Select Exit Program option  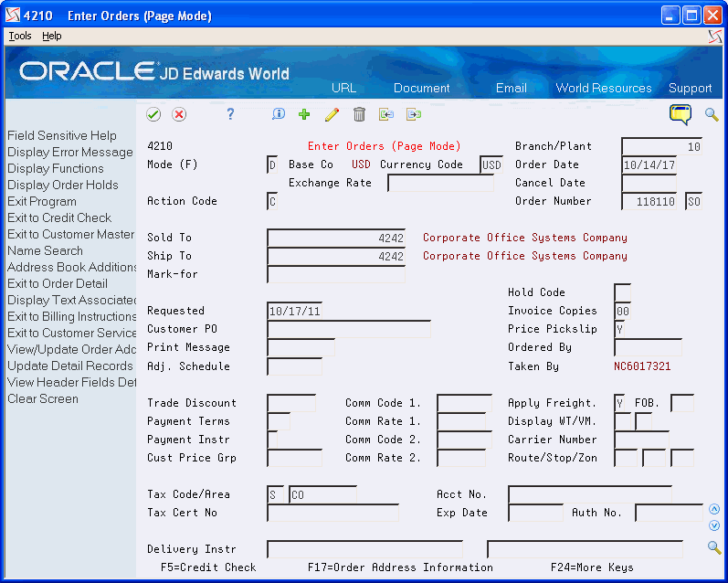[42, 202]
